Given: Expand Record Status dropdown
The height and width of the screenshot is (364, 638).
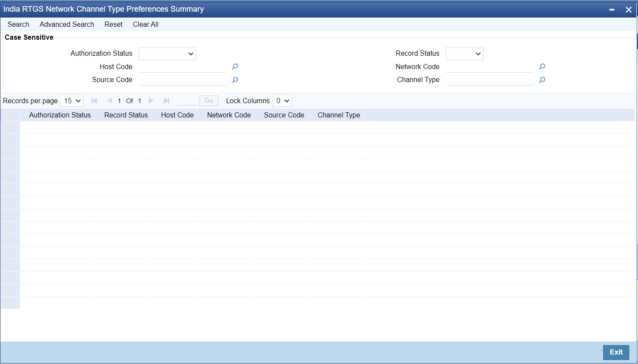Looking at the screenshot, I should click(x=464, y=54).
